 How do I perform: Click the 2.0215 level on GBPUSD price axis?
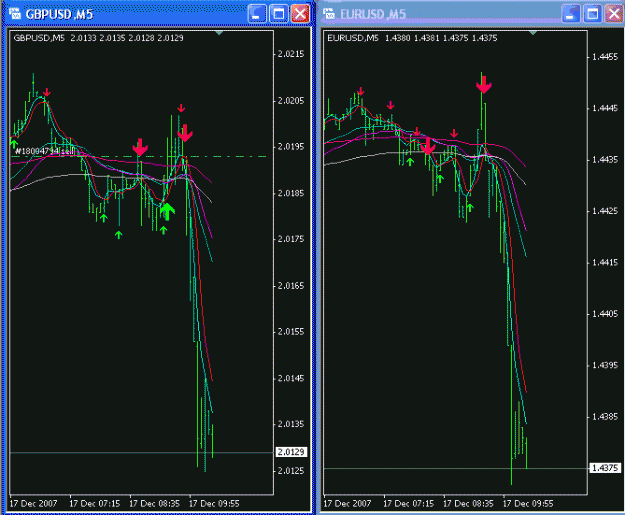[291, 54]
